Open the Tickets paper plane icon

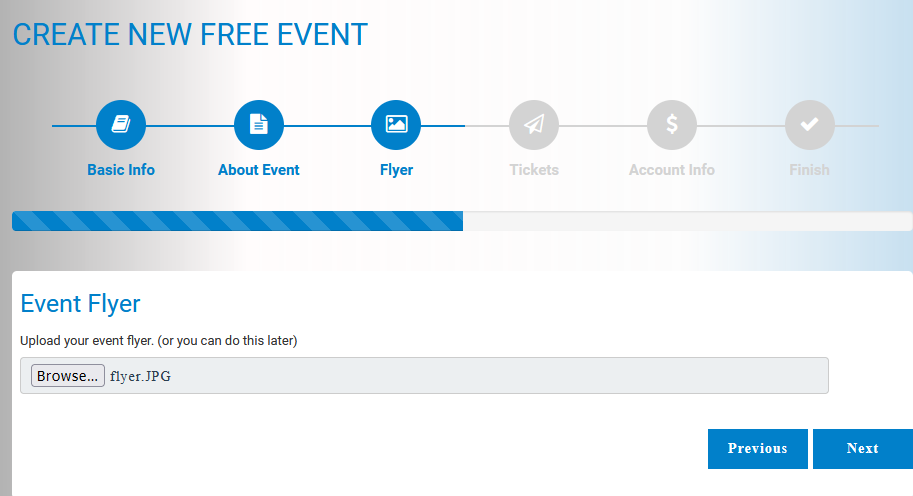(x=534, y=125)
